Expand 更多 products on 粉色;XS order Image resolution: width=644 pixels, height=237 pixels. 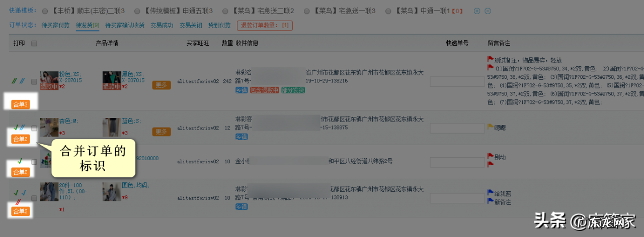(x=162, y=85)
